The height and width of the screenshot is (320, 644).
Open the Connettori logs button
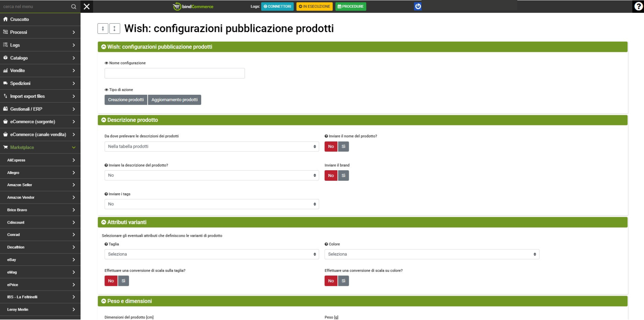point(277,6)
